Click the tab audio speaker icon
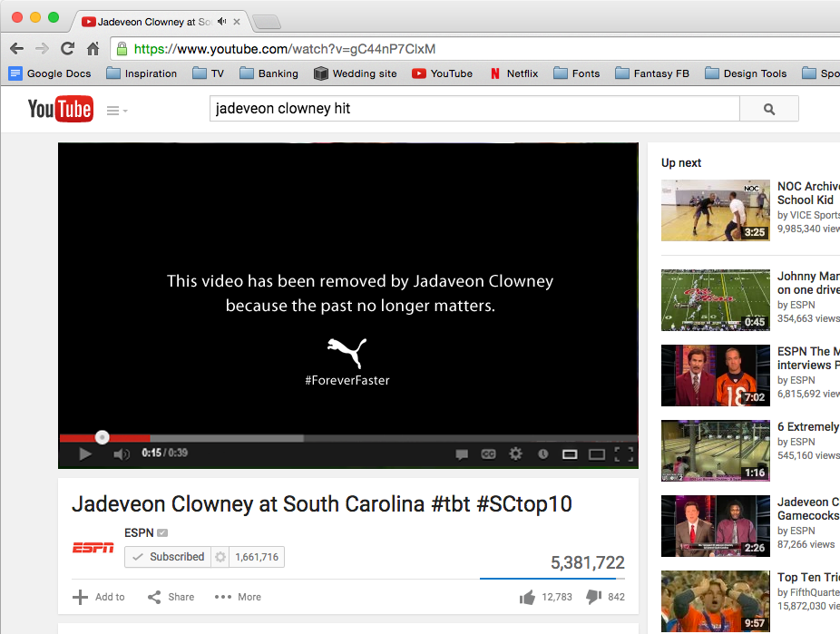 (x=221, y=22)
